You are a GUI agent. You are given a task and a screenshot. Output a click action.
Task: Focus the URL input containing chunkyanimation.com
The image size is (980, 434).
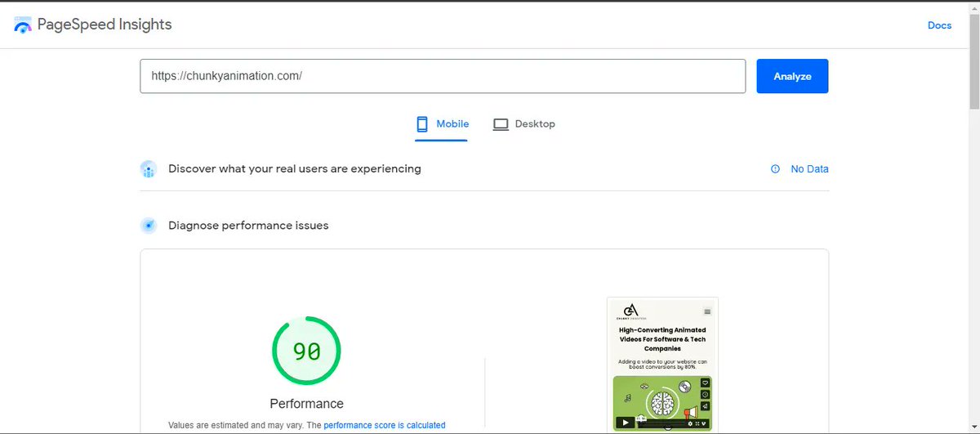coord(443,76)
